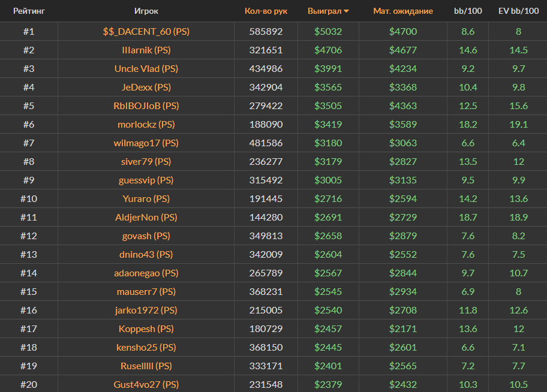Click the Игрок column header
The image size is (547, 392).
click(x=146, y=11)
